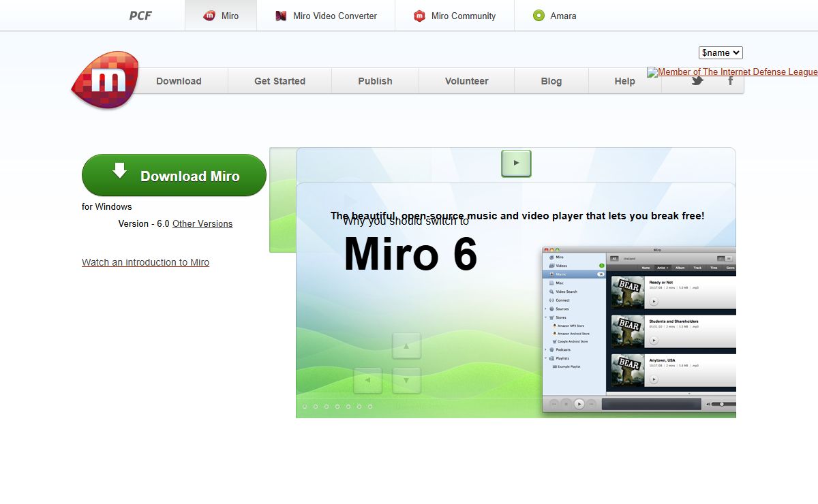Select the first slideshow pagination dot

305,407
